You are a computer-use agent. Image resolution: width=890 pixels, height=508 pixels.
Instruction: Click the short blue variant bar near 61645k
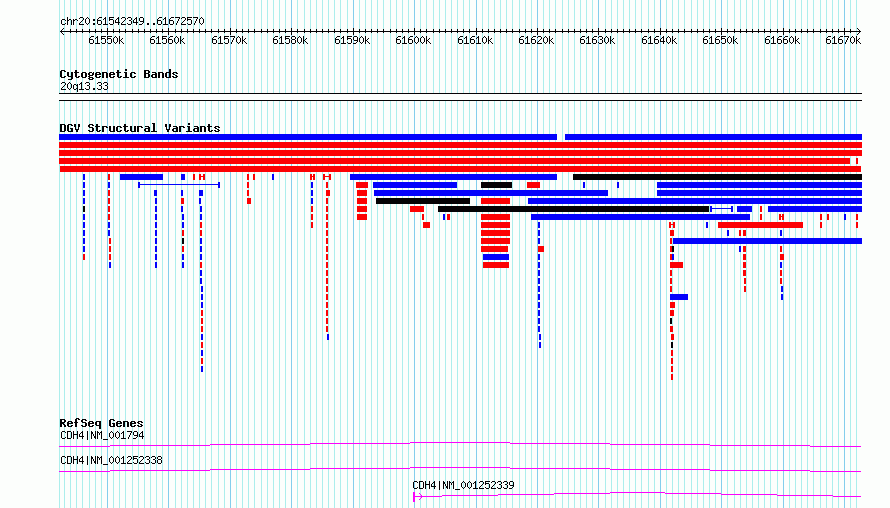click(x=679, y=297)
